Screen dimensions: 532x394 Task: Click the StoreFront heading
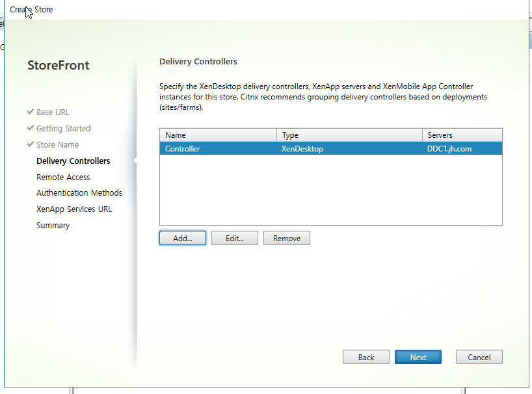coord(59,65)
